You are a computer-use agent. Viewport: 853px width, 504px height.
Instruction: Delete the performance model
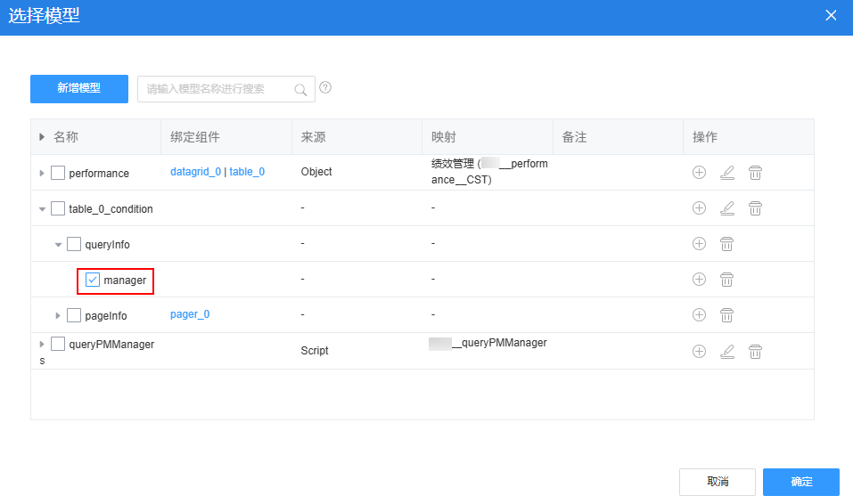(x=755, y=173)
